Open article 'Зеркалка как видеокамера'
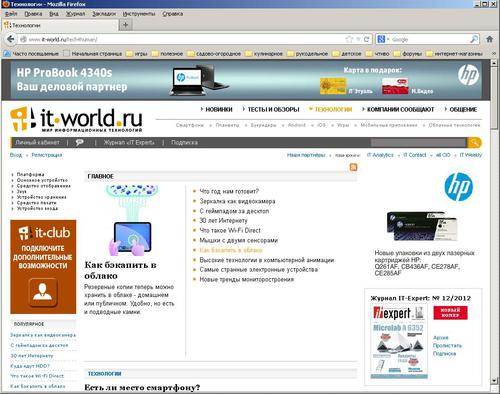The image size is (500, 394). pyautogui.click(x=237, y=201)
